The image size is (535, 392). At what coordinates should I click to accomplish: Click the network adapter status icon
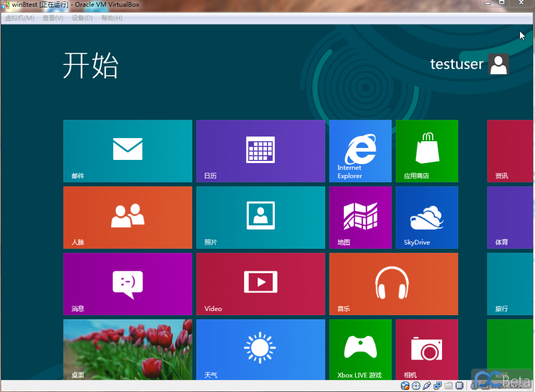(x=438, y=386)
